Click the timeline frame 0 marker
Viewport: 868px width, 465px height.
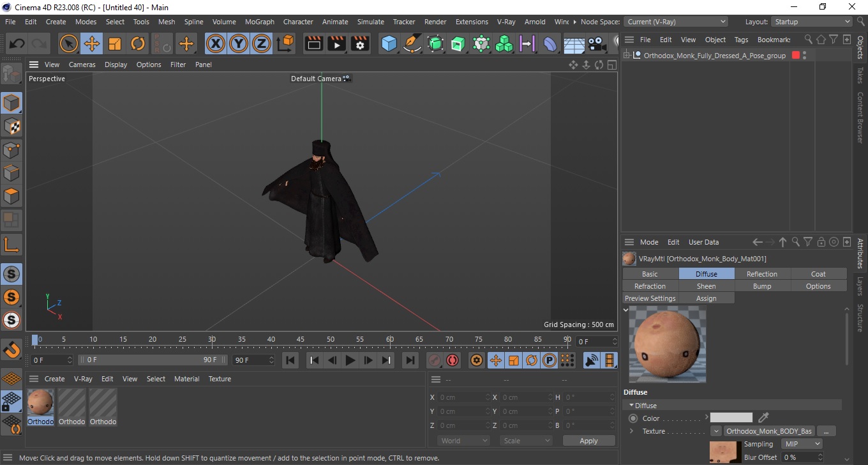pos(35,340)
